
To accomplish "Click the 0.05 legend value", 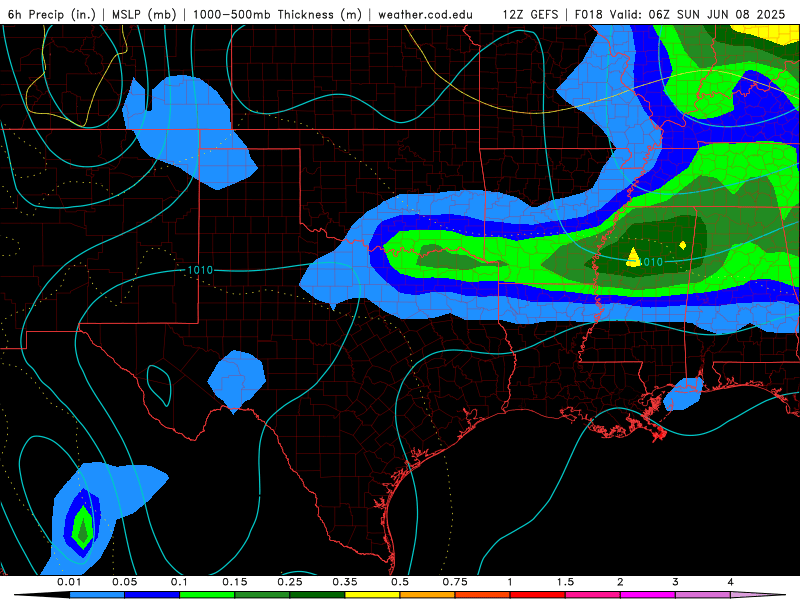I will pyautogui.click(x=124, y=582).
